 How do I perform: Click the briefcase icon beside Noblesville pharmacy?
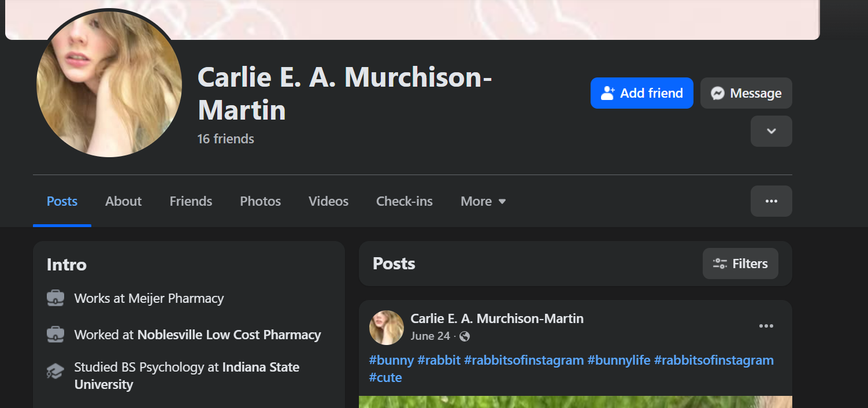click(x=55, y=335)
